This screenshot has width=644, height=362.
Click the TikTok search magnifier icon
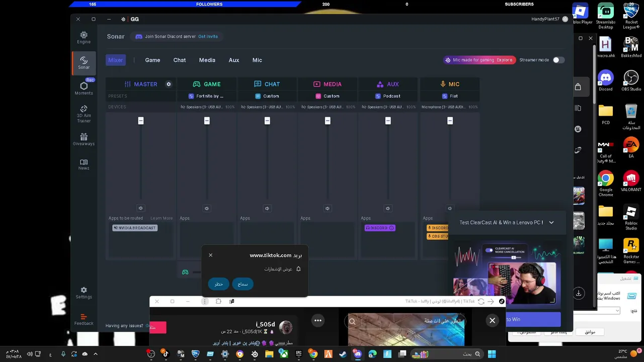pos(352,321)
